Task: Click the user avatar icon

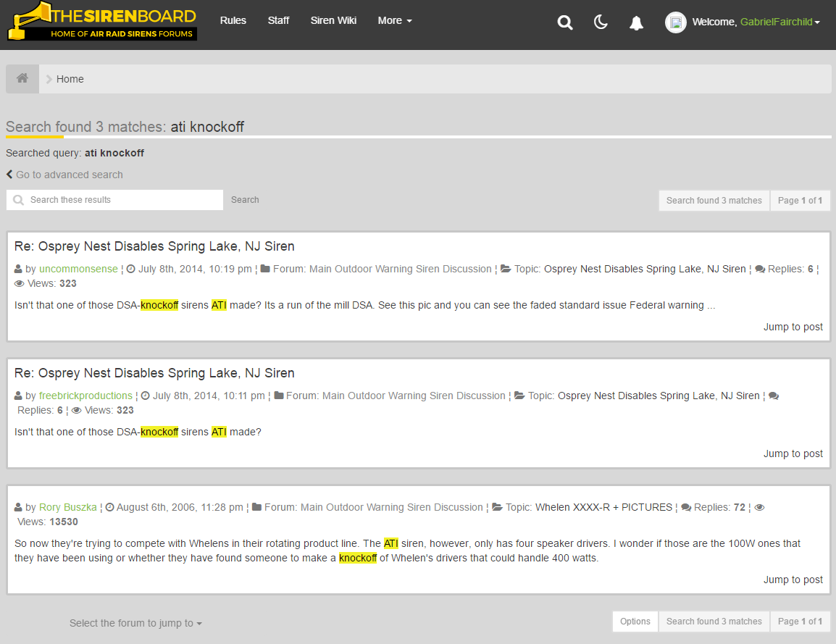Action: (675, 22)
